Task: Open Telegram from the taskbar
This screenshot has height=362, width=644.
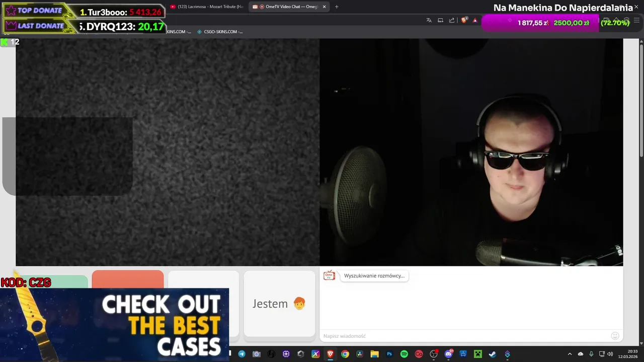Action: [x=242, y=354]
